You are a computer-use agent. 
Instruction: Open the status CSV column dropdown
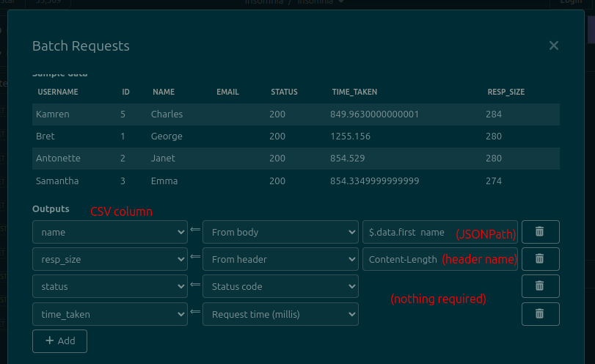tap(110, 286)
